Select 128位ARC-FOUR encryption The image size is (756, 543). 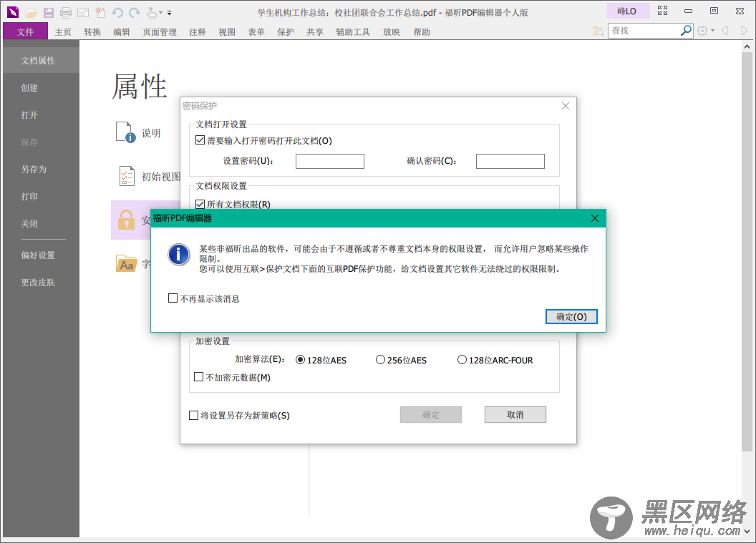pos(462,359)
